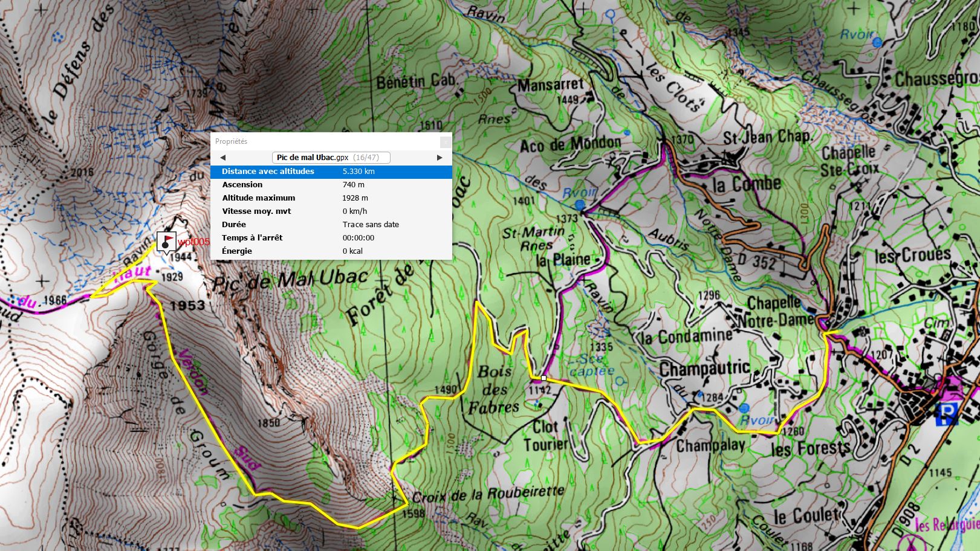Click blue Rvoir dot near les Forests
This screenshot has width=980, height=551.
744,408
